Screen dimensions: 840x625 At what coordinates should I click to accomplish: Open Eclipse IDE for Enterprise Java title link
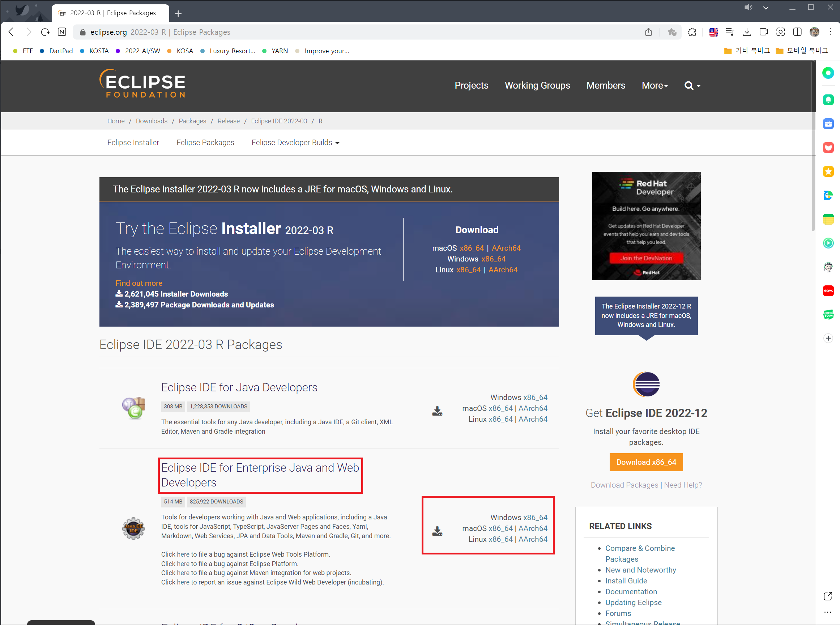pyautogui.click(x=260, y=475)
